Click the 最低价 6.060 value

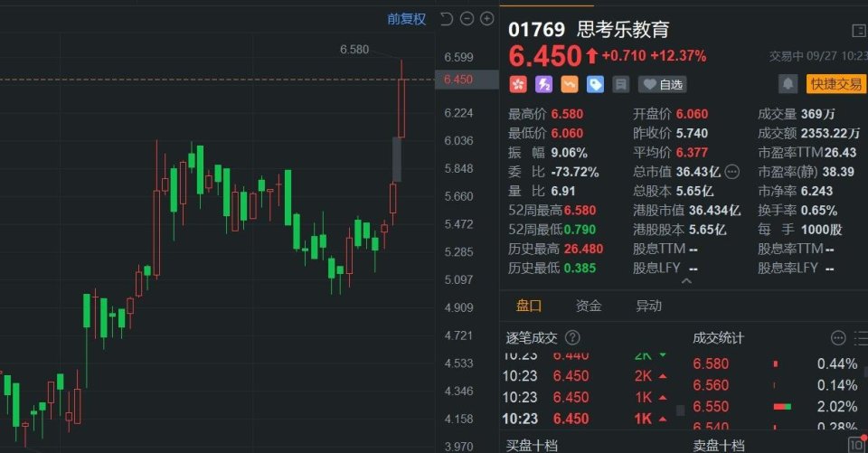coord(567,134)
